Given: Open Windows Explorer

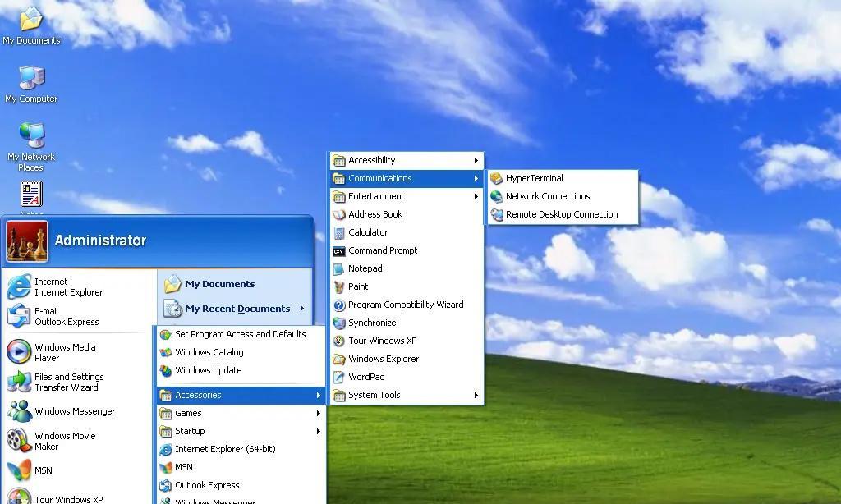Looking at the screenshot, I should (406, 359).
